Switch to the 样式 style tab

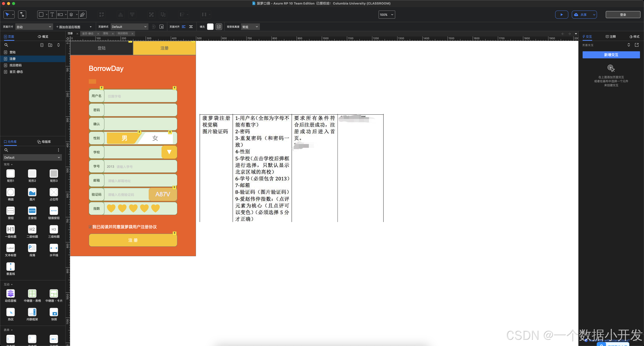tap(634, 37)
